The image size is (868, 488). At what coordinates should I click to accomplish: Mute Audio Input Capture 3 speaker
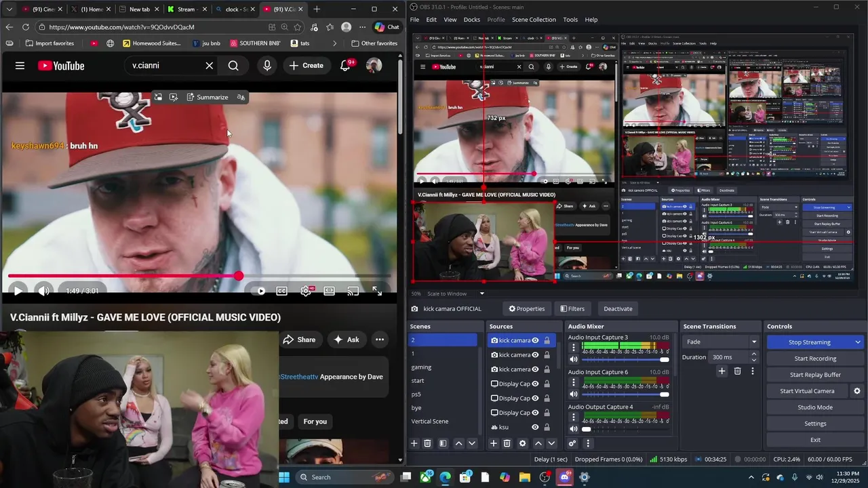click(574, 359)
